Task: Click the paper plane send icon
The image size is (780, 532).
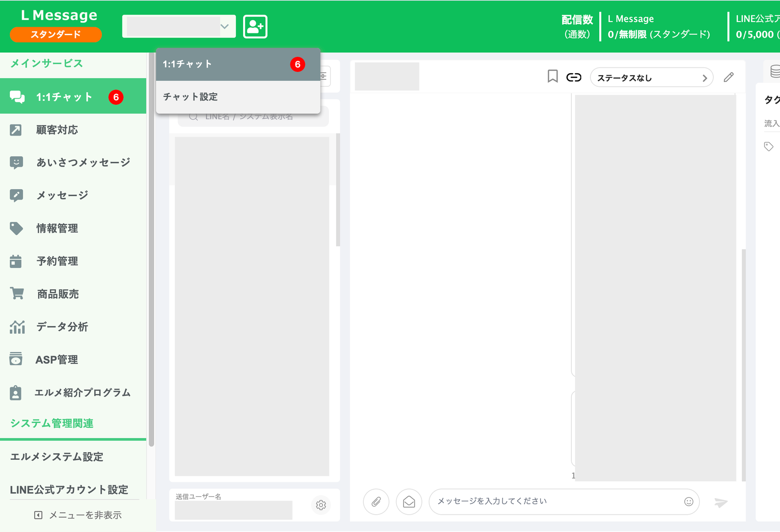Action: 721,502
